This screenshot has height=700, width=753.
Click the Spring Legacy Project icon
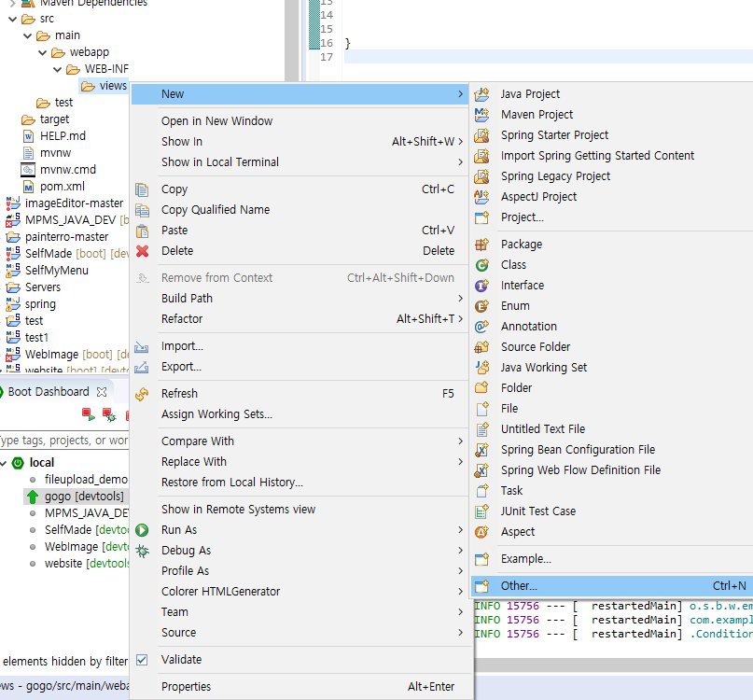click(x=481, y=176)
